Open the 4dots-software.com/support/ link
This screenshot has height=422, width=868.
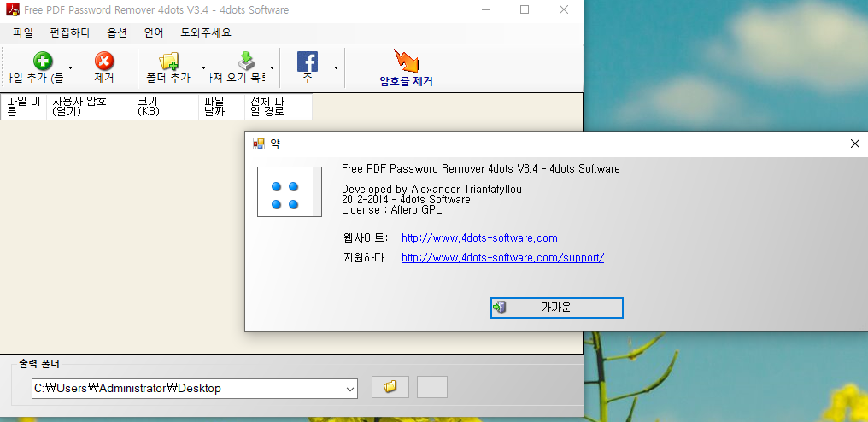tap(502, 257)
